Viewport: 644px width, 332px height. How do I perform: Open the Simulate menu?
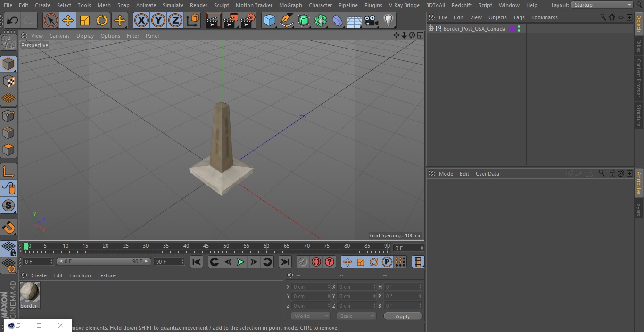tap(173, 5)
